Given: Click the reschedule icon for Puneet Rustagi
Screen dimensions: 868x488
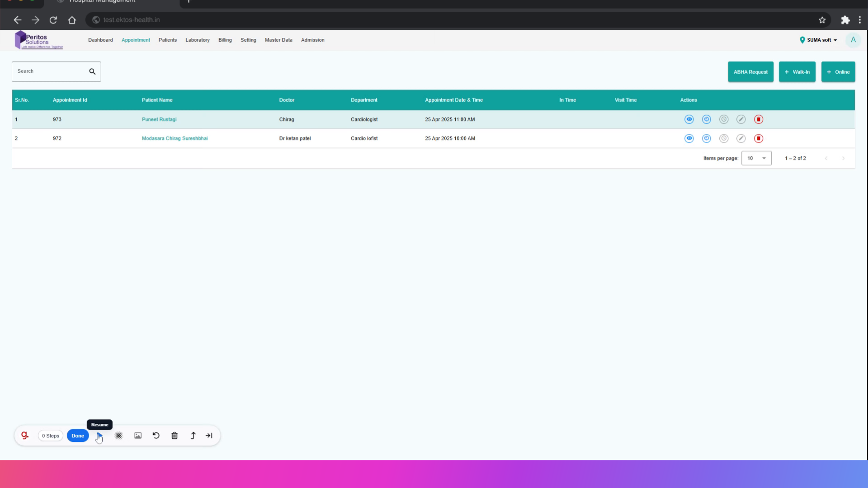Looking at the screenshot, I should pos(706,119).
